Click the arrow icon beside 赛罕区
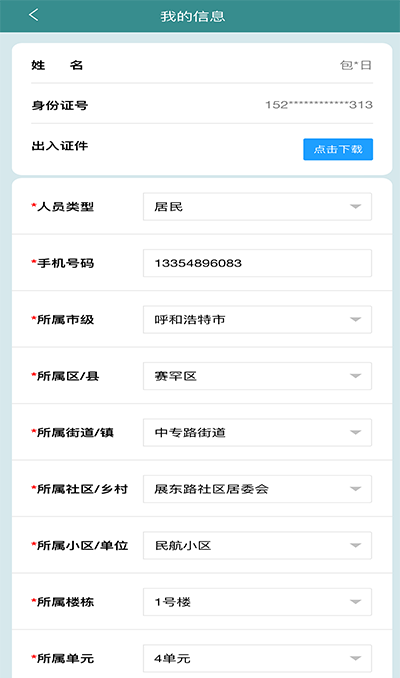The width and height of the screenshot is (400, 678). (355, 376)
